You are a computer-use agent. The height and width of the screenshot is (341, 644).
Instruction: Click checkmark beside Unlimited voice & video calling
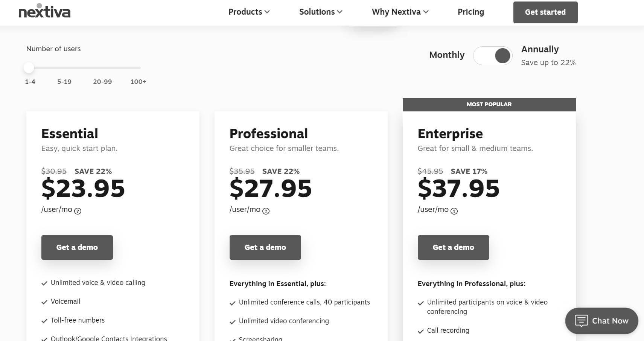[44, 283]
